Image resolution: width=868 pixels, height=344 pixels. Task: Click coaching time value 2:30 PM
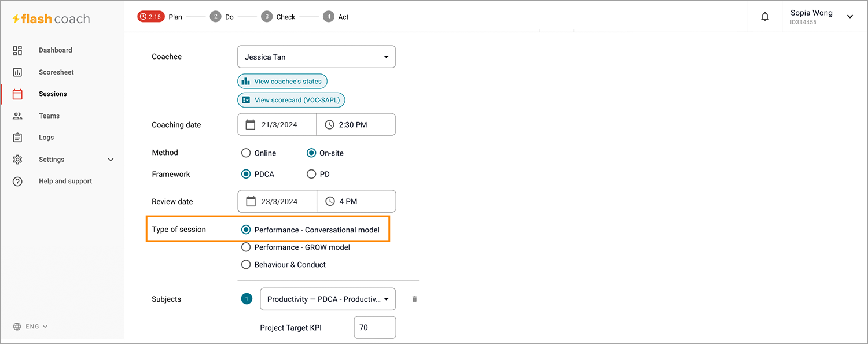coord(353,124)
